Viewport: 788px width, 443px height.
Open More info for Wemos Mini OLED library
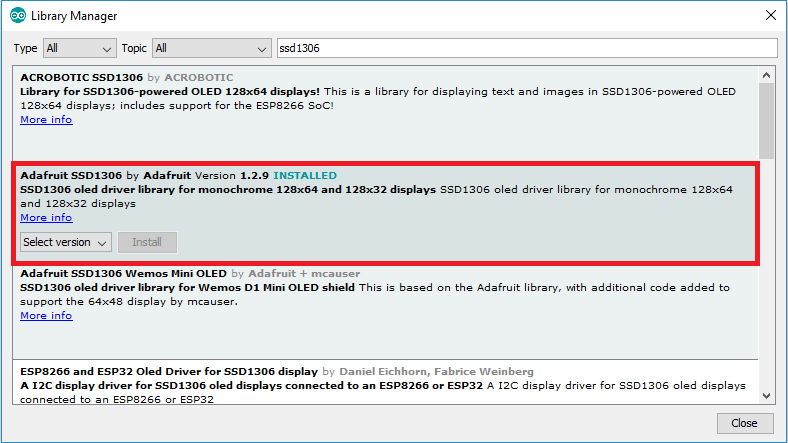tap(46, 316)
